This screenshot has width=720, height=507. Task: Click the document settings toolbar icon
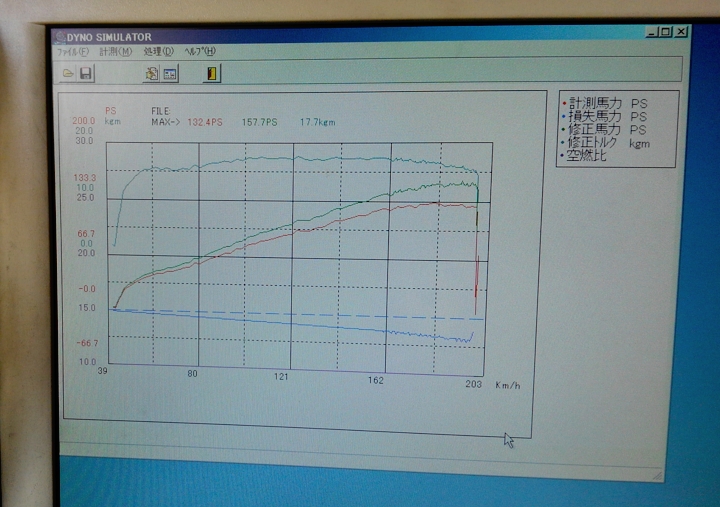(x=152, y=73)
